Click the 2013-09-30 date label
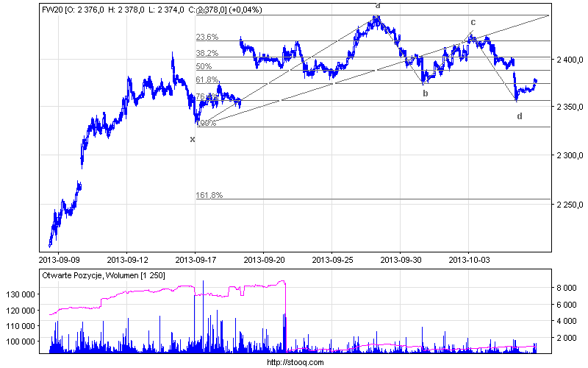588x368 pixels. pyautogui.click(x=401, y=260)
